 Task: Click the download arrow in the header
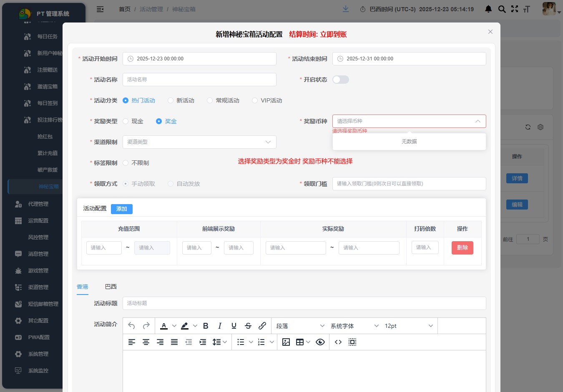346,9
